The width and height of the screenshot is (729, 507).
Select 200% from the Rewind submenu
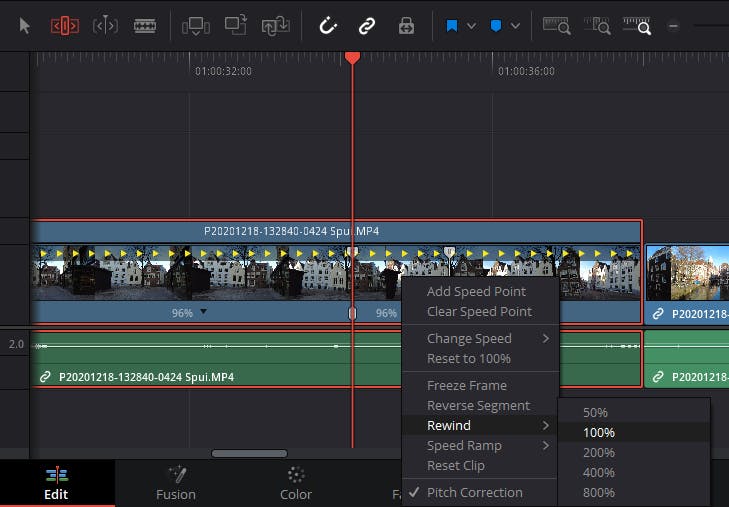pos(599,452)
